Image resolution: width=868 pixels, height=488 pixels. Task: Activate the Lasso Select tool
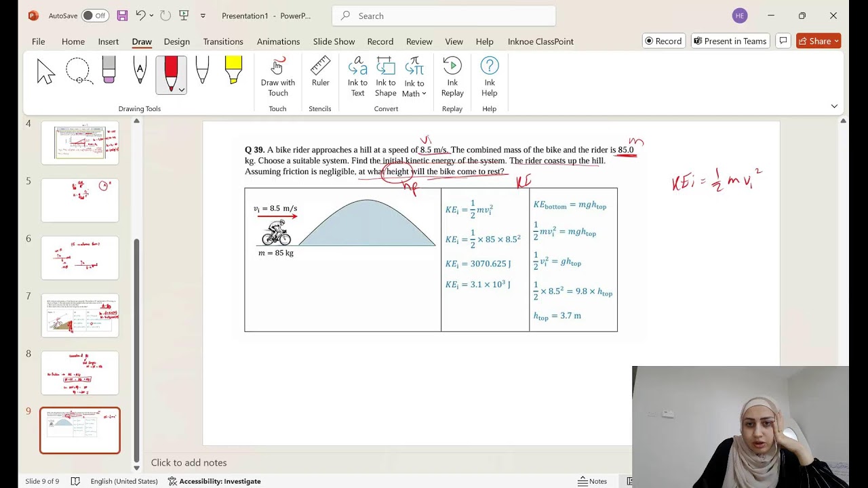[78, 72]
